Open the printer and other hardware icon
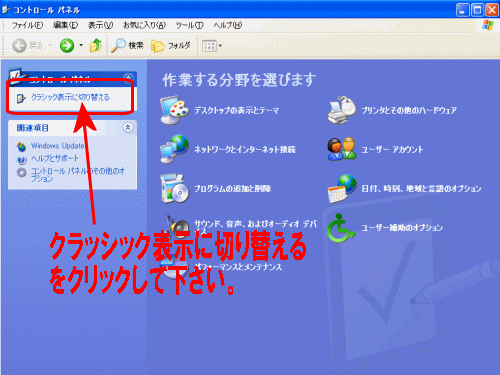Screen dimensions: 500x375 tap(342, 110)
